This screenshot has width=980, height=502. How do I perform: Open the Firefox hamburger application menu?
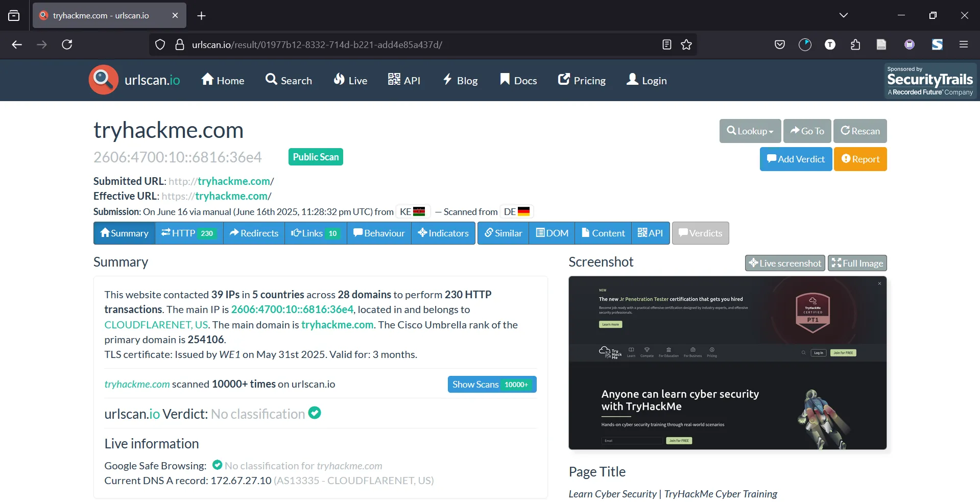(x=964, y=44)
